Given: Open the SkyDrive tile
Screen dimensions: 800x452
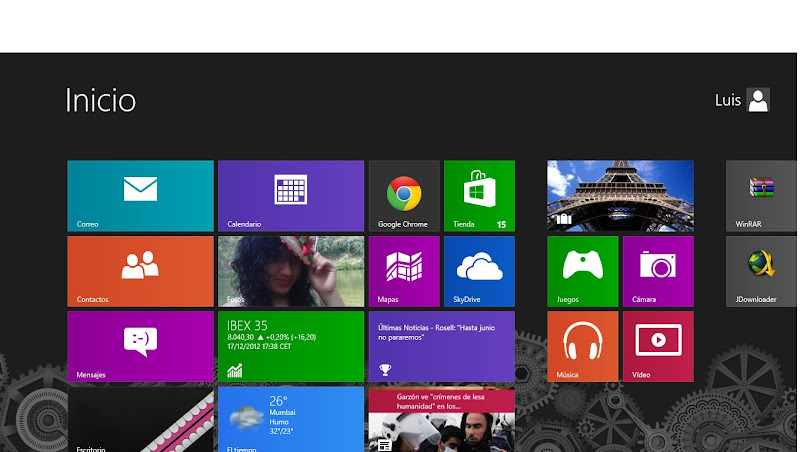Looking at the screenshot, I should (480, 271).
